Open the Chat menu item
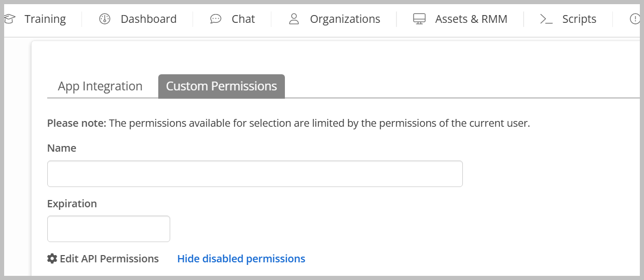Screen dimensions: 644x280 pos(243,19)
